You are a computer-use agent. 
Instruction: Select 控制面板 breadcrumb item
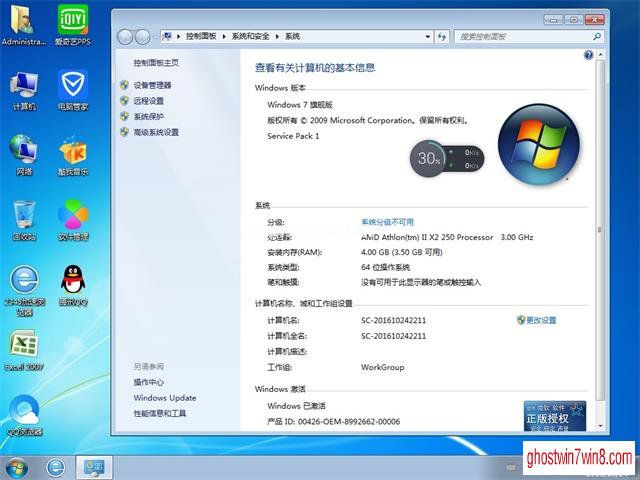point(201,36)
